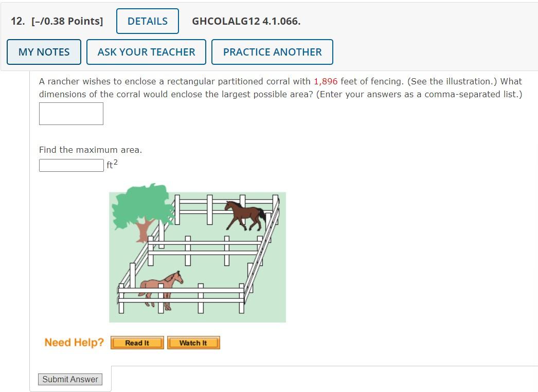Click the GHCOLALG12 4.1.066 problem code
Screen dimensions: 538x392
(246, 22)
